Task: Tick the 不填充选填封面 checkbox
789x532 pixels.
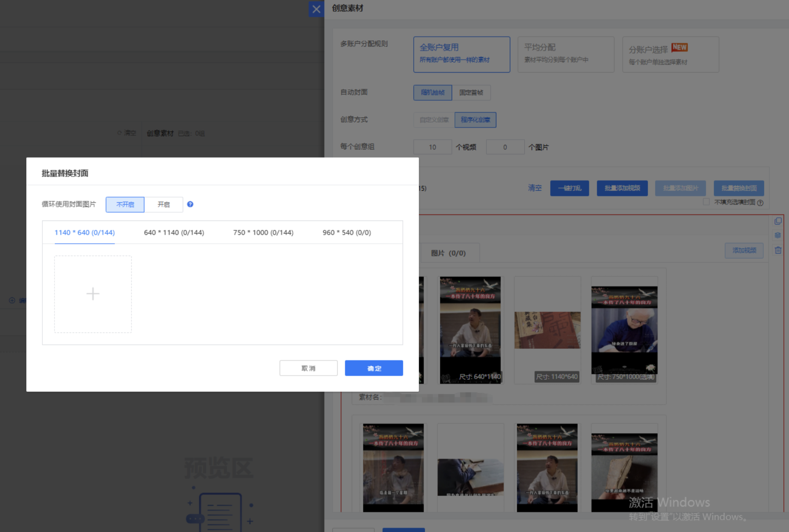Action: click(x=706, y=202)
